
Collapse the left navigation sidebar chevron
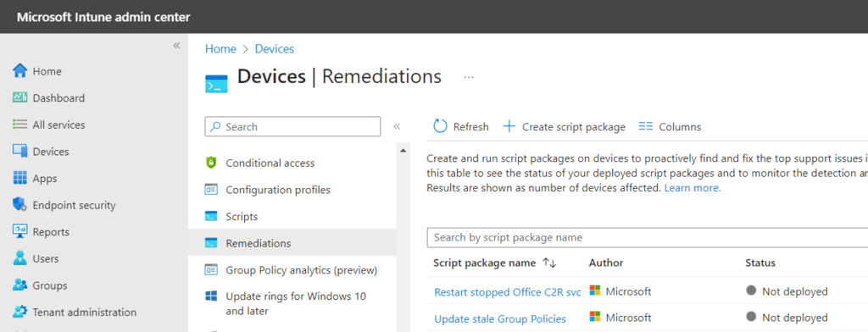click(x=176, y=46)
